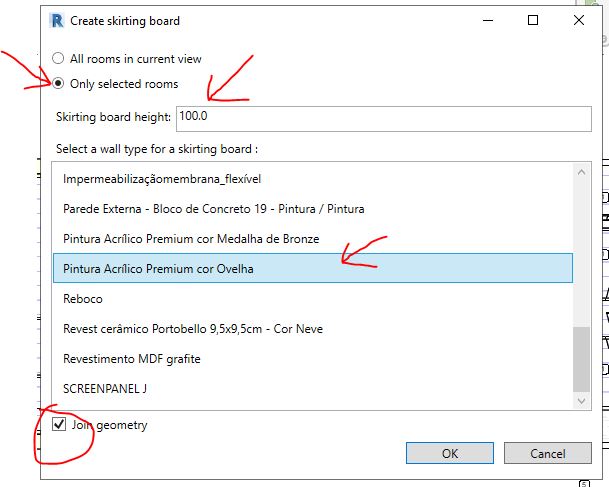Toggle the Join geometry checkbox
This screenshot has width=609, height=487.
coord(59,424)
